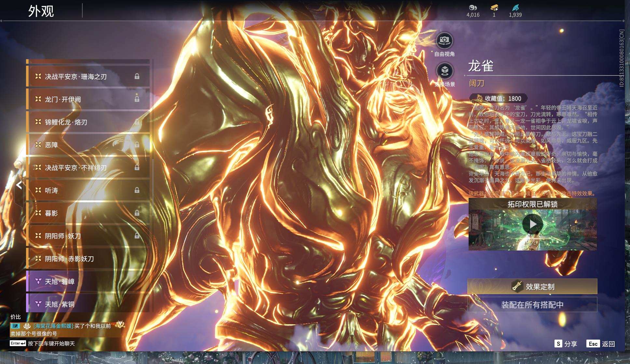Select the 阴阳师·妖刀 skin

88,236
